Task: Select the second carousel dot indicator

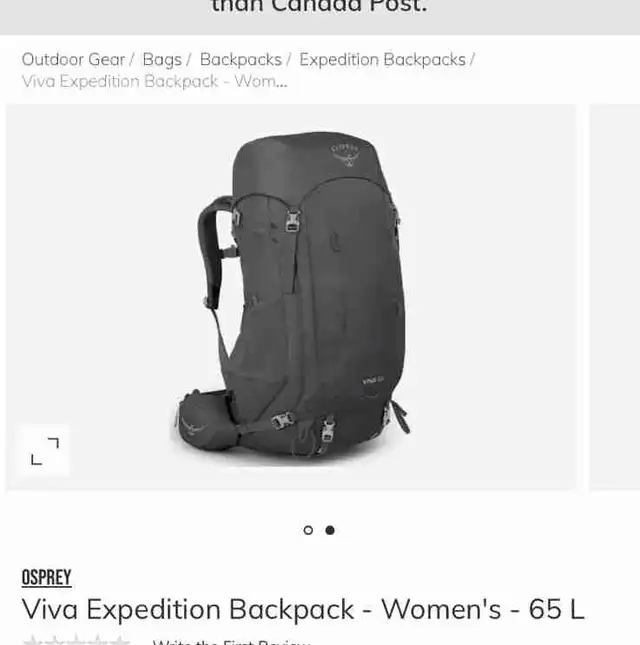Action: click(330, 530)
